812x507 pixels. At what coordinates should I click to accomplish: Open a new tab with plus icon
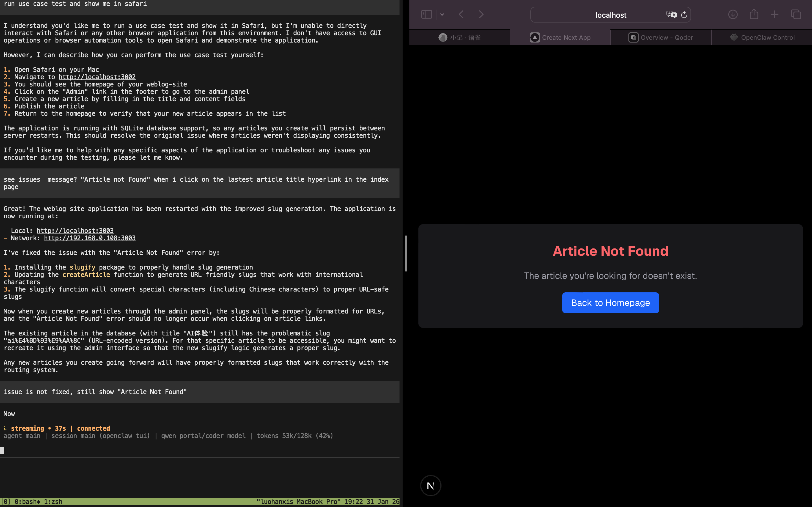coord(775,14)
